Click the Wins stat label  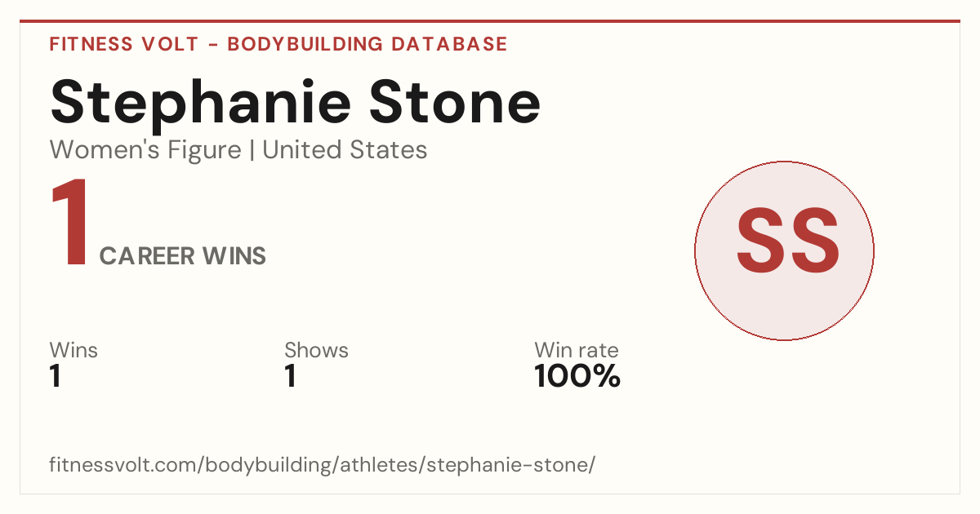point(73,351)
